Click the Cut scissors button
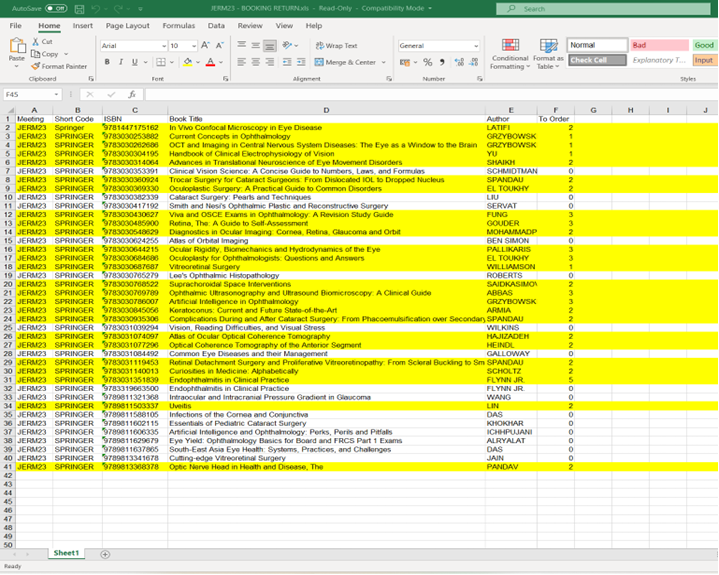 [42, 41]
